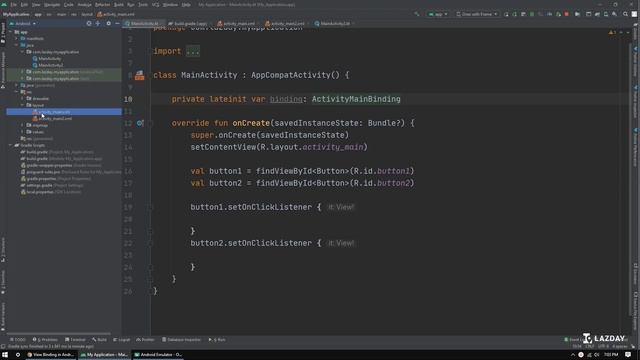
Task: Click the warnings indicator at editor top right
Action: (613, 32)
